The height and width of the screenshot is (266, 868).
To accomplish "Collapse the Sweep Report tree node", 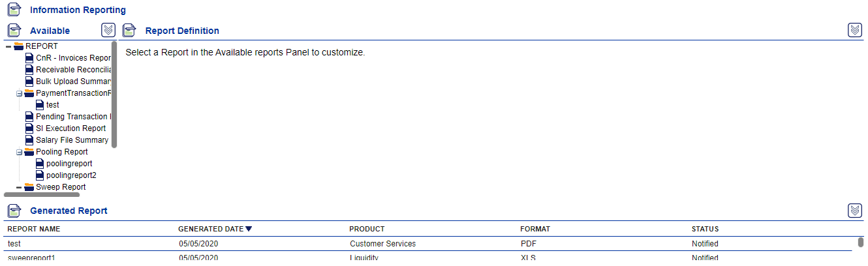I will click(20, 187).
